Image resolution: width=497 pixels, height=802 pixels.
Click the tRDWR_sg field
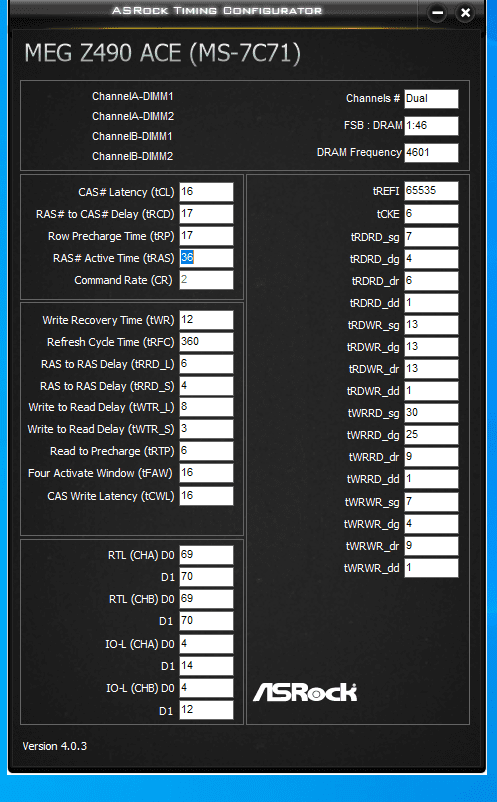pyautogui.click(x=431, y=325)
